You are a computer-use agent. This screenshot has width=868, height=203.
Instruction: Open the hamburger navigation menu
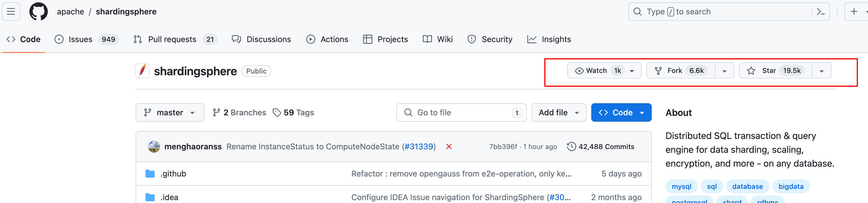point(11,12)
